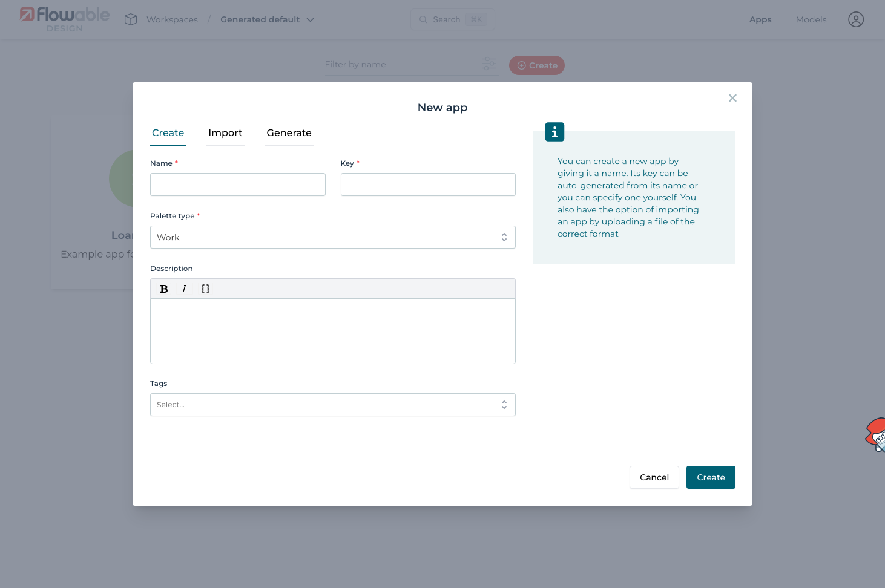Click inside the Description text area

click(332, 331)
